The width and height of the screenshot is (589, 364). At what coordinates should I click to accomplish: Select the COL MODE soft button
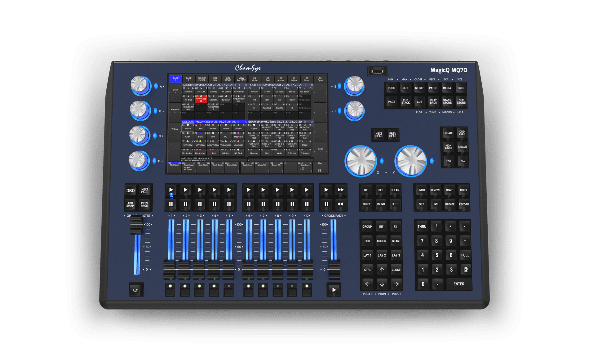pos(228,79)
